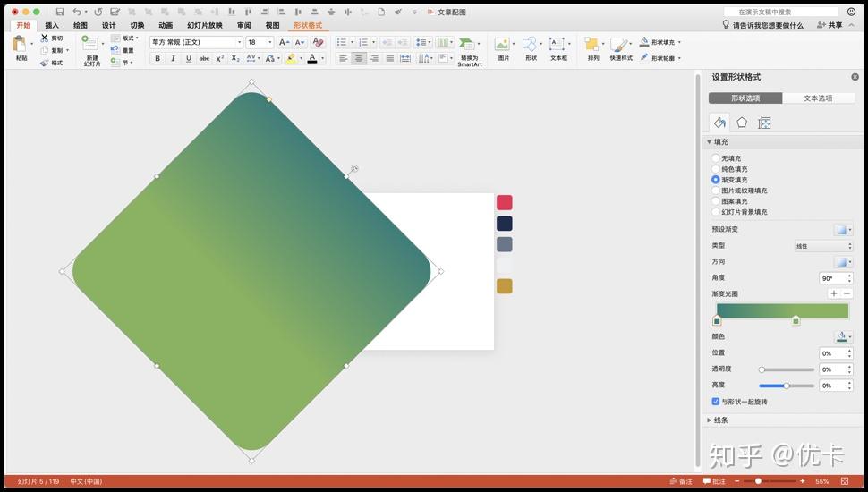Click the Picture (图片) insert icon

point(502,44)
